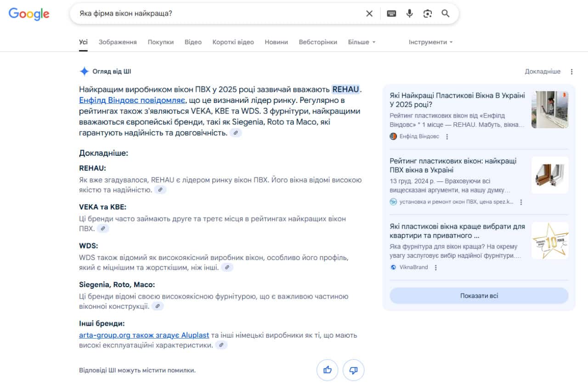Click source link chip in Siegenia, Roto, Maco section
The image size is (588, 390).
pos(158,306)
